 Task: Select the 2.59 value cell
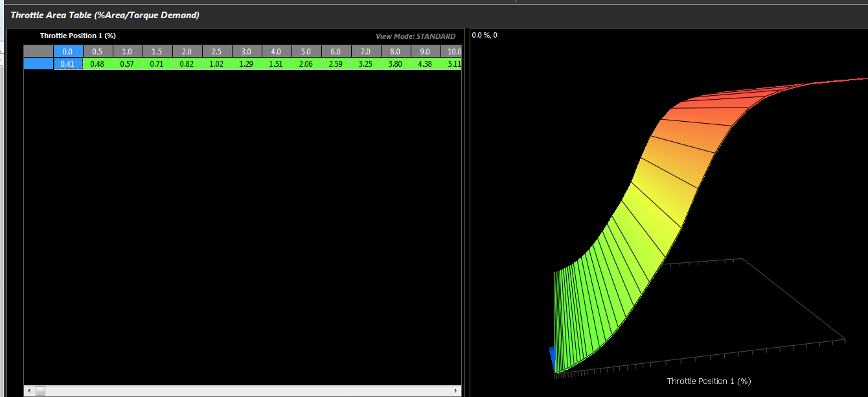[336, 63]
